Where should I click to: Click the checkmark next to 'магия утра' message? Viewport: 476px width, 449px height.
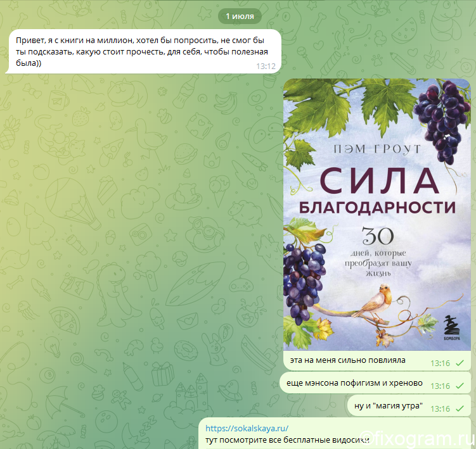point(460,408)
